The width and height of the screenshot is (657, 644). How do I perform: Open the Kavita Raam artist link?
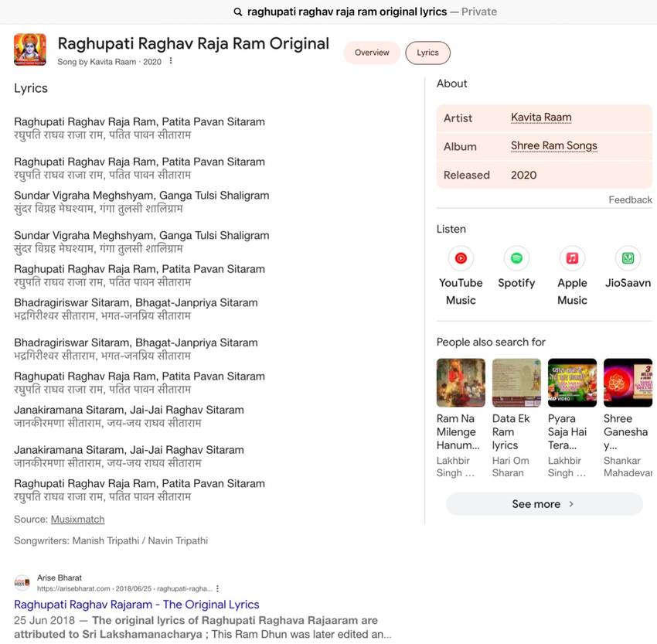coord(541,118)
